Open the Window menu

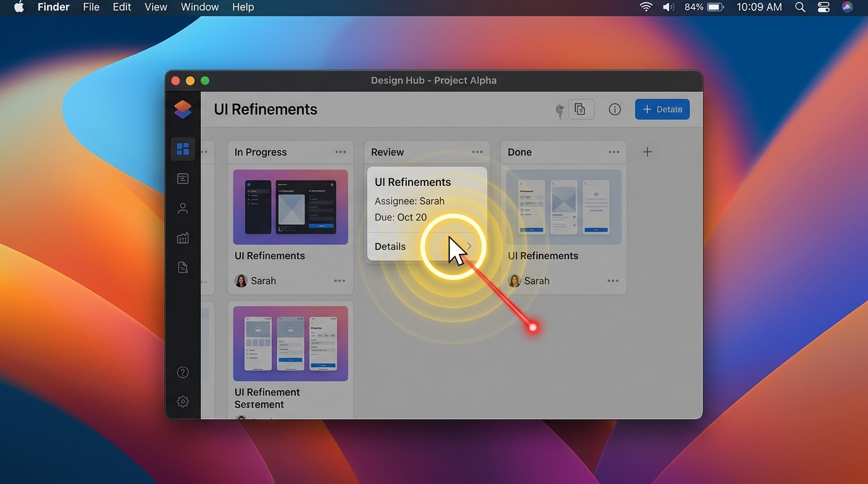(x=199, y=8)
